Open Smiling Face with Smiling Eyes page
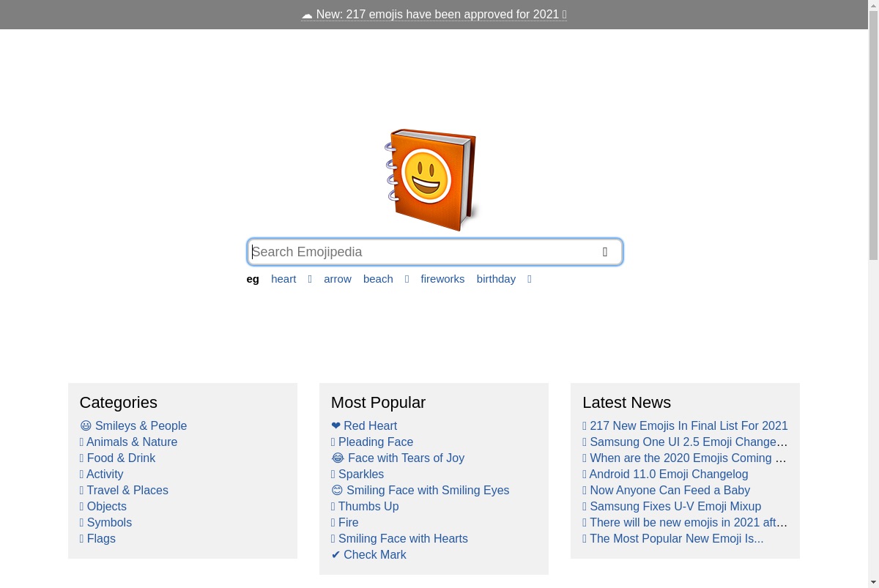 [x=420, y=491]
